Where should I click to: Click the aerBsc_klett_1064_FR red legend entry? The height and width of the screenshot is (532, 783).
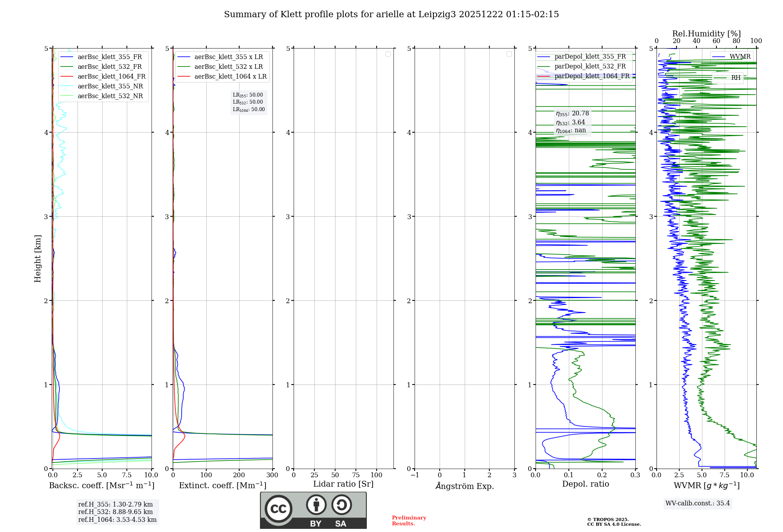[111, 77]
